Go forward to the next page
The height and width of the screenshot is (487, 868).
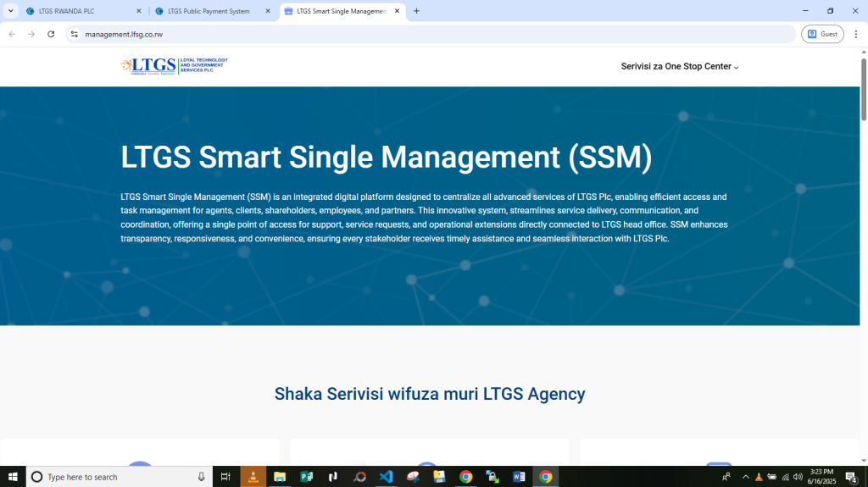tap(31, 35)
